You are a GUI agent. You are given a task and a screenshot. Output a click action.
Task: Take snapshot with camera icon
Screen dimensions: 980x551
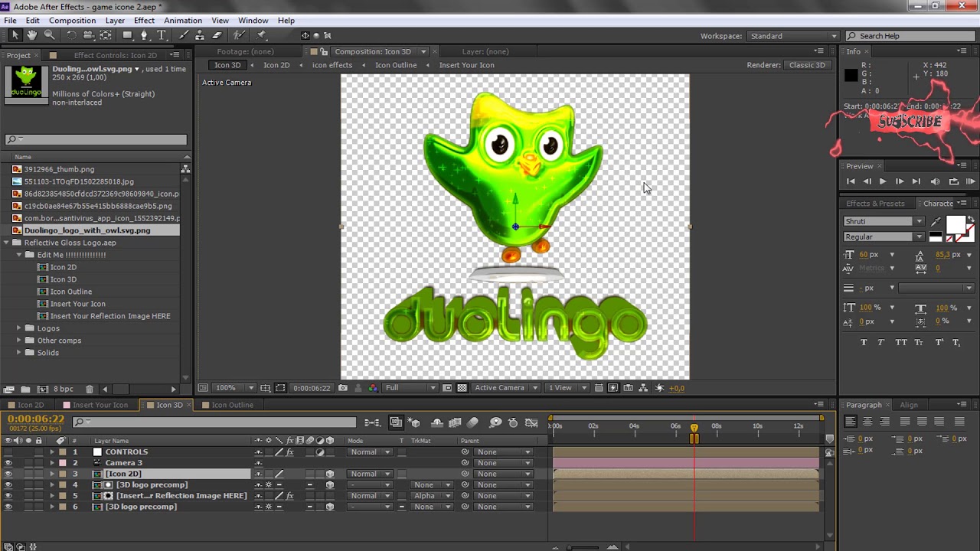coord(343,388)
